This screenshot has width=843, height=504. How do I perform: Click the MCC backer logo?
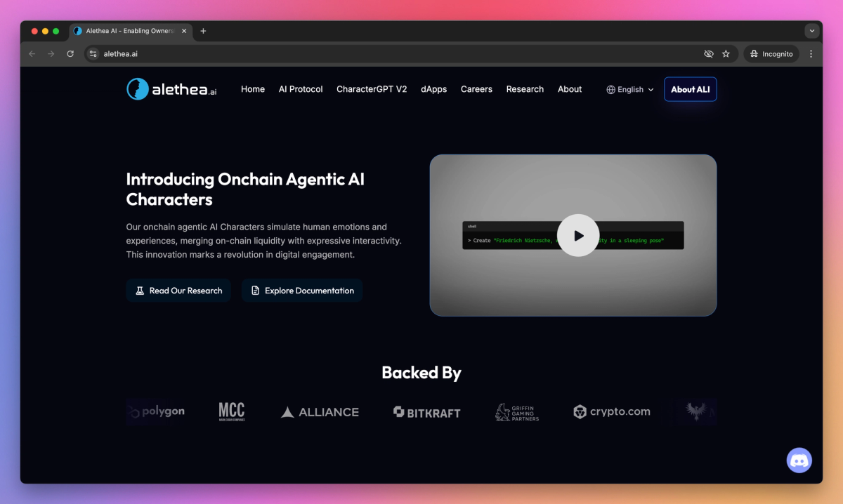tap(232, 412)
